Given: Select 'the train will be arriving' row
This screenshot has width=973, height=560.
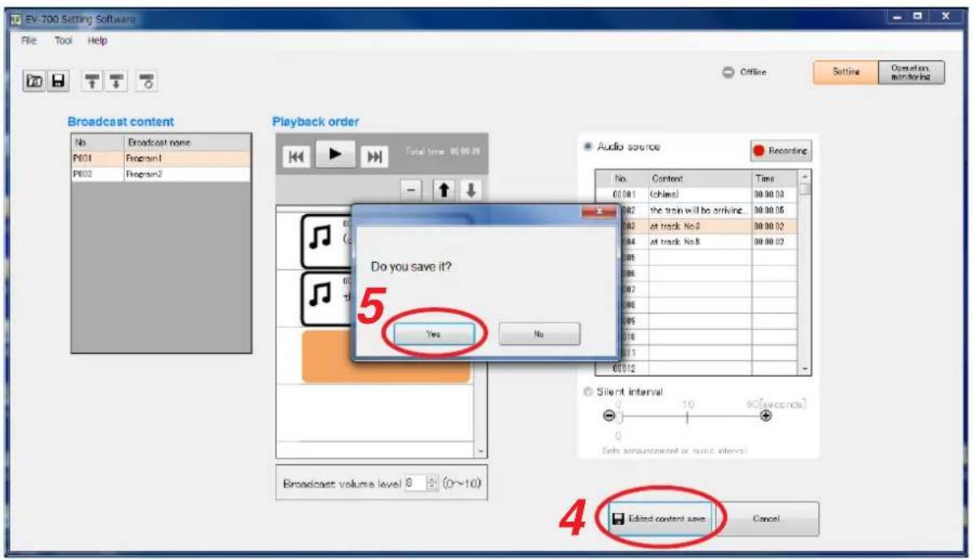Looking at the screenshot, I should point(696,210).
